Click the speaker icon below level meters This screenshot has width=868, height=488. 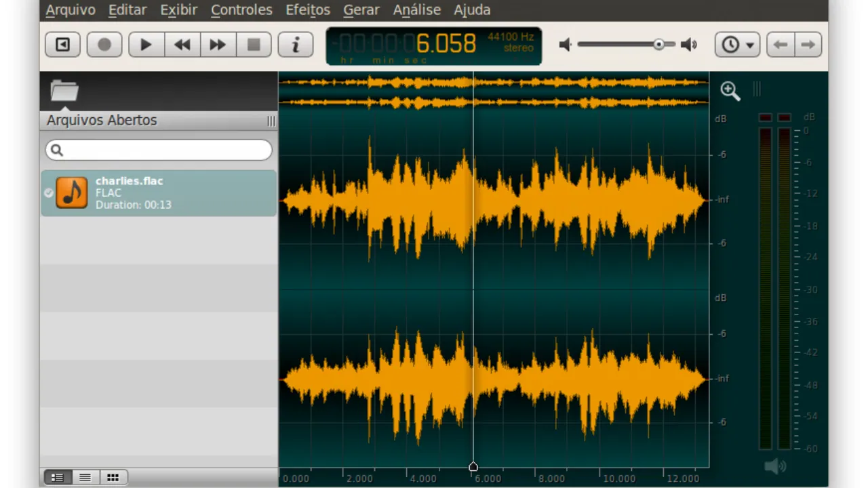pyautogui.click(x=775, y=466)
